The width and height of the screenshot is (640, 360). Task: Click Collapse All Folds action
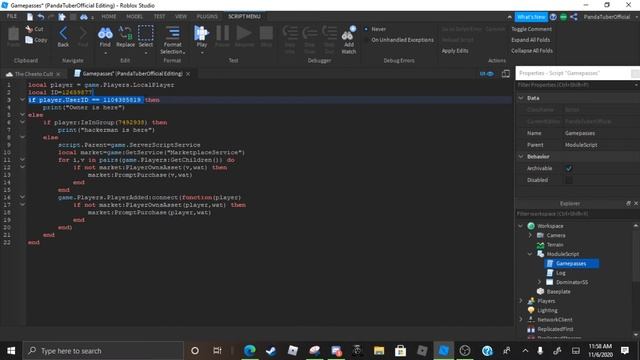click(532, 51)
